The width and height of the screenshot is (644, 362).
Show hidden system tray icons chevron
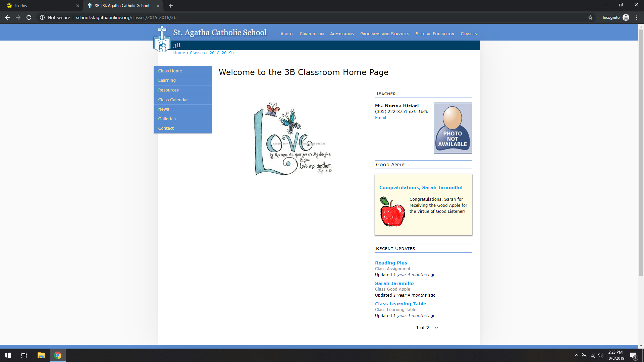(576, 355)
